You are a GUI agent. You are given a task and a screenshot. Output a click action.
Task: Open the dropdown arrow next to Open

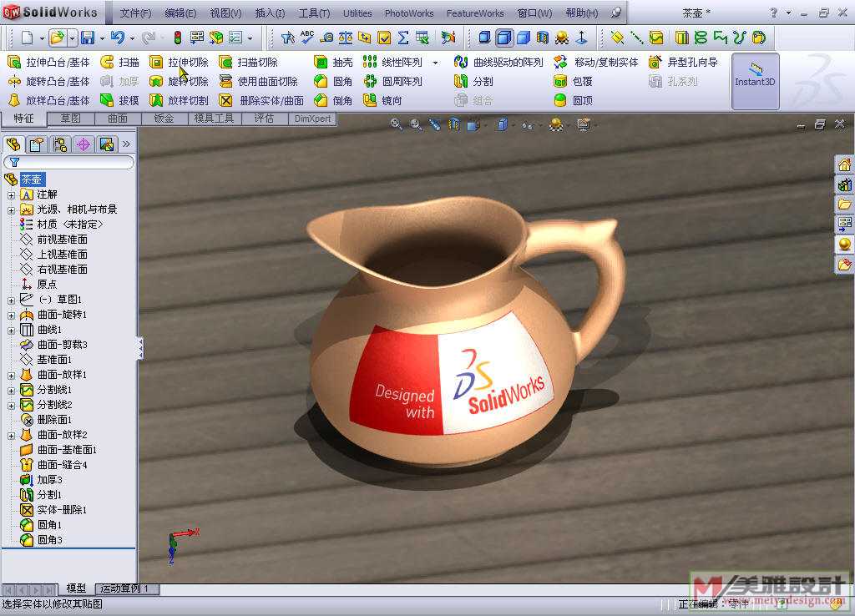click(x=72, y=38)
